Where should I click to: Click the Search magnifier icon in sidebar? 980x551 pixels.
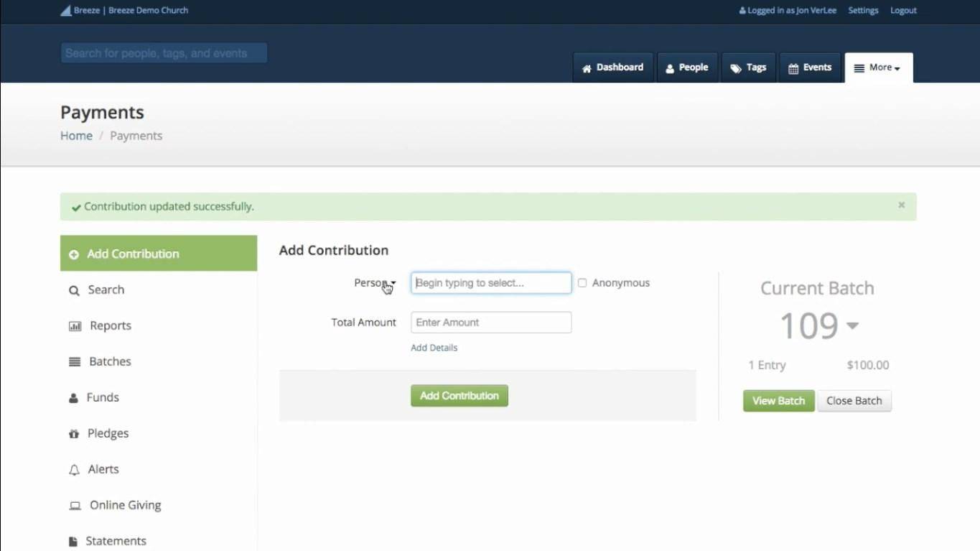74,290
